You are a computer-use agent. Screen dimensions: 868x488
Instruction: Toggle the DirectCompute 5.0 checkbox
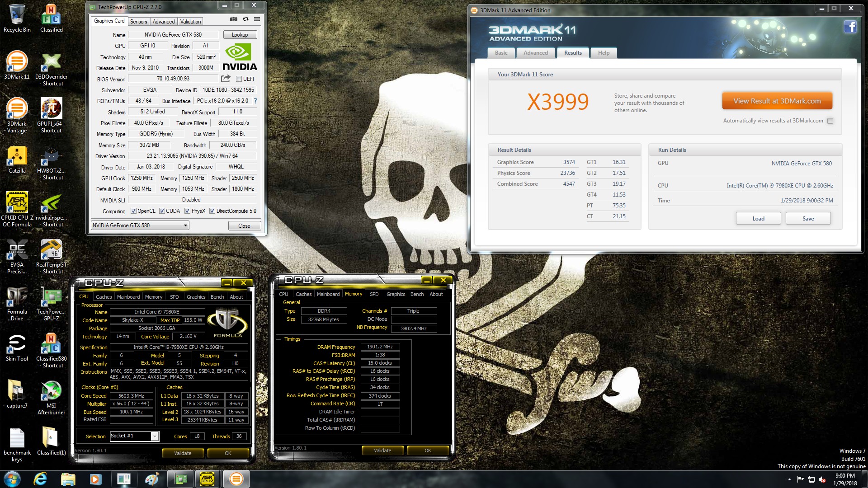point(212,211)
